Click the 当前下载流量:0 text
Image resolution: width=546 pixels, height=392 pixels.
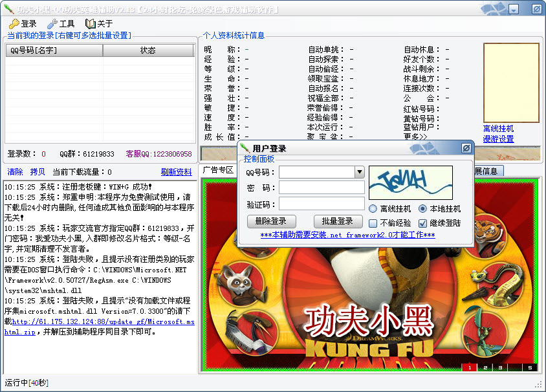[82, 172]
